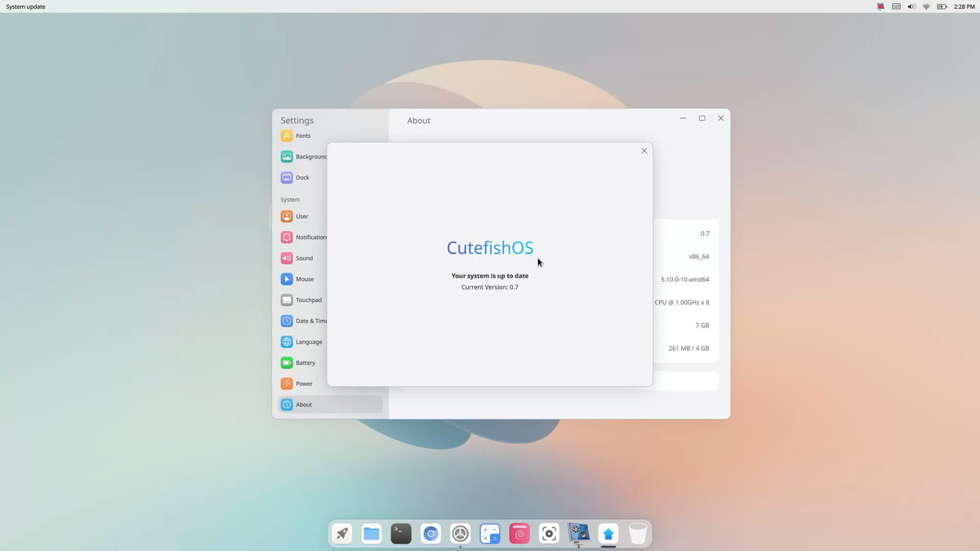The width and height of the screenshot is (980, 551).
Task: Open the calculator from the dock
Action: point(490,534)
